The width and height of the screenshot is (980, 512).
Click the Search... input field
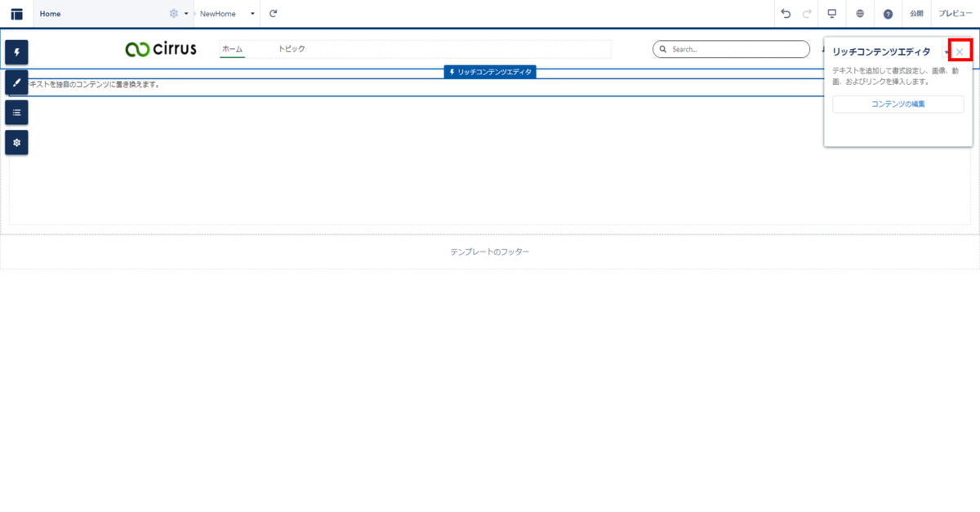click(731, 49)
